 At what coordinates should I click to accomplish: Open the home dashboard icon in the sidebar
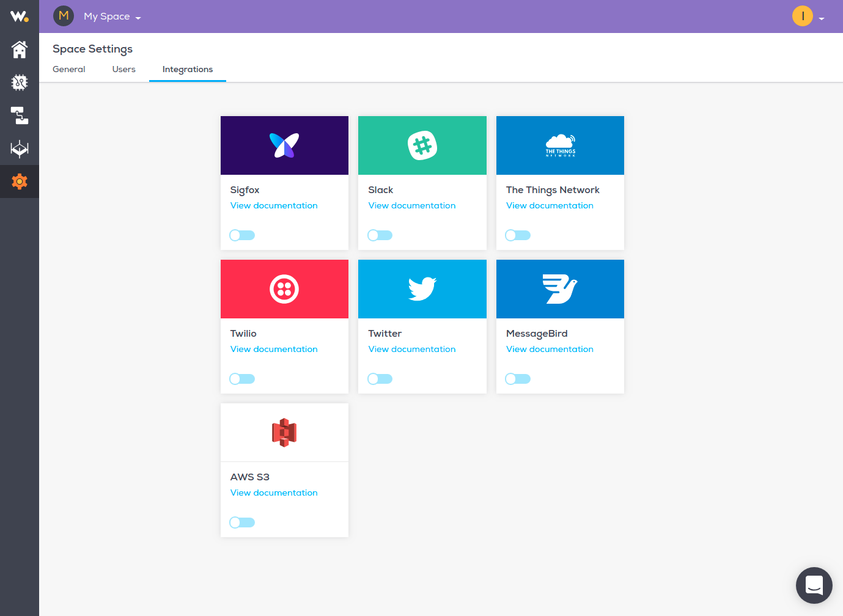pos(20,50)
